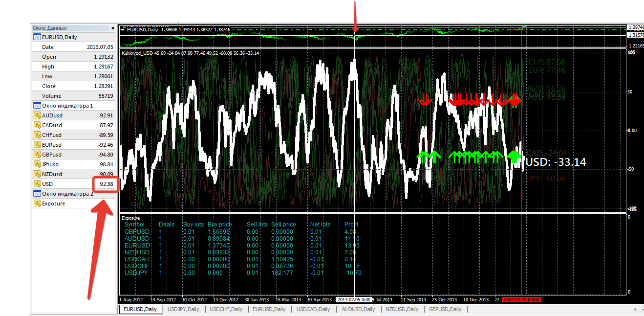Click the chart icon beside EURUSD,Daily header
The height and width of the screenshot is (316, 644).
(x=37, y=37)
